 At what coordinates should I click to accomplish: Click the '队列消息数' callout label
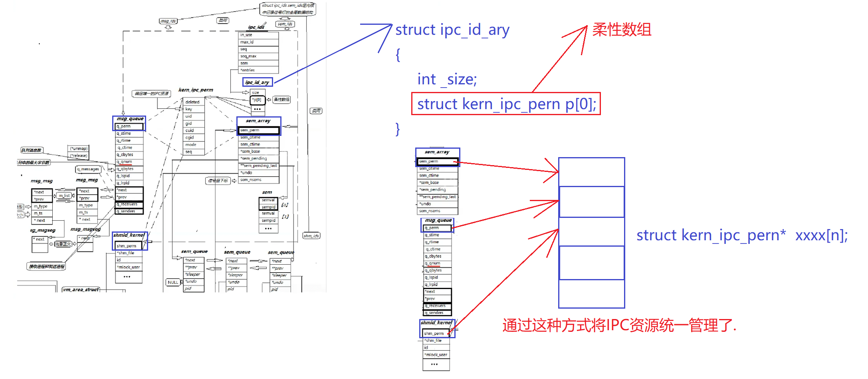coord(32,150)
